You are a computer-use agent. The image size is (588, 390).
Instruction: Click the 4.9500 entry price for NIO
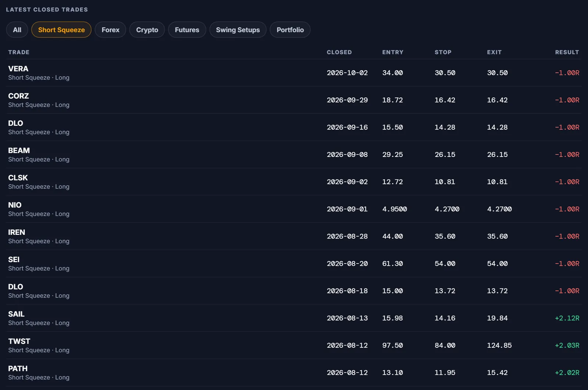[394, 209]
